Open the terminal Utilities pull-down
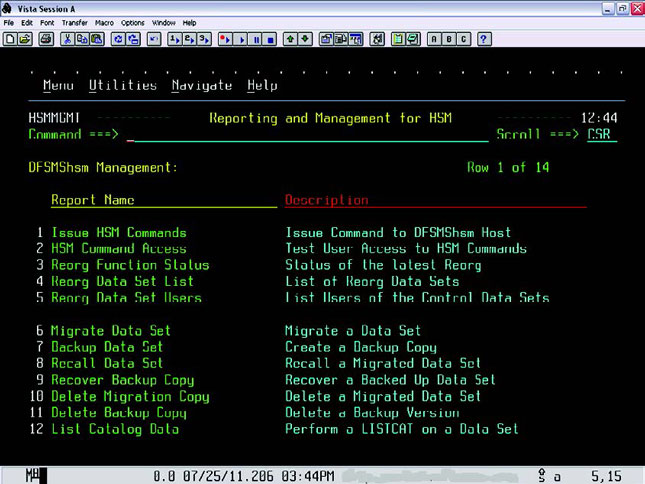This screenshot has width=645, height=484. click(123, 86)
